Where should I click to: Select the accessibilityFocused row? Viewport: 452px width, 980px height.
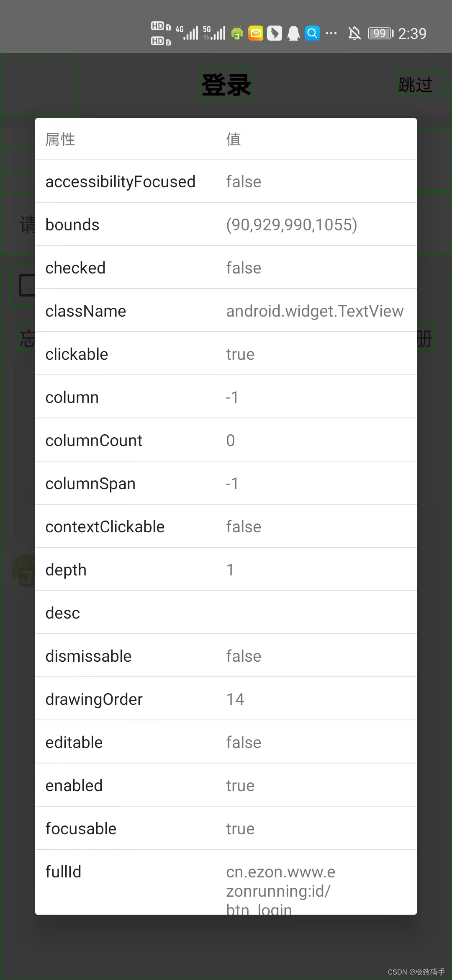tap(226, 181)
